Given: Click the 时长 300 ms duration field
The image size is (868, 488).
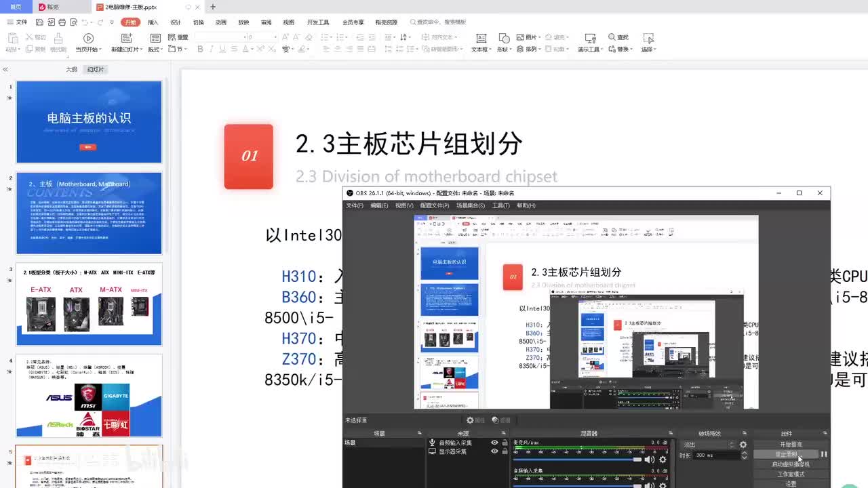Looking at the screenshot, I should point(715,455).
